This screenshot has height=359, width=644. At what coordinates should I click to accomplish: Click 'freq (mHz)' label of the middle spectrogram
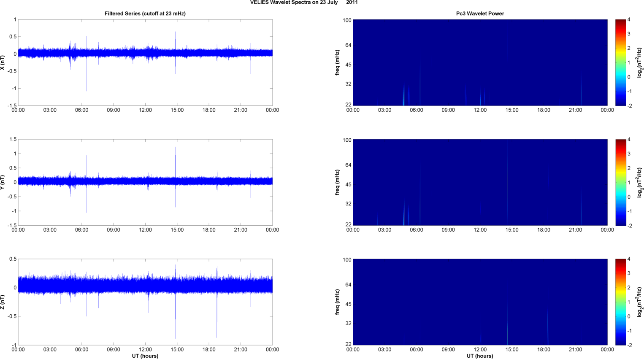[x=338, y=182]
